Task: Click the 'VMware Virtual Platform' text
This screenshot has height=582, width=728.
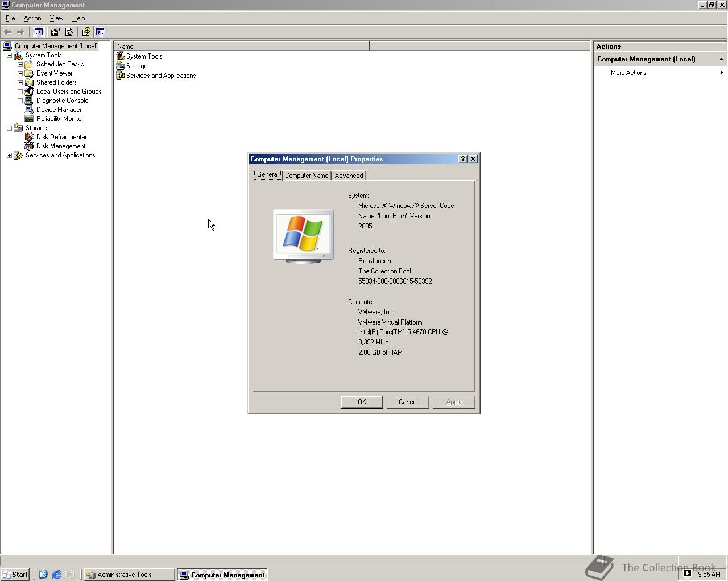Action: pos(390,322)
